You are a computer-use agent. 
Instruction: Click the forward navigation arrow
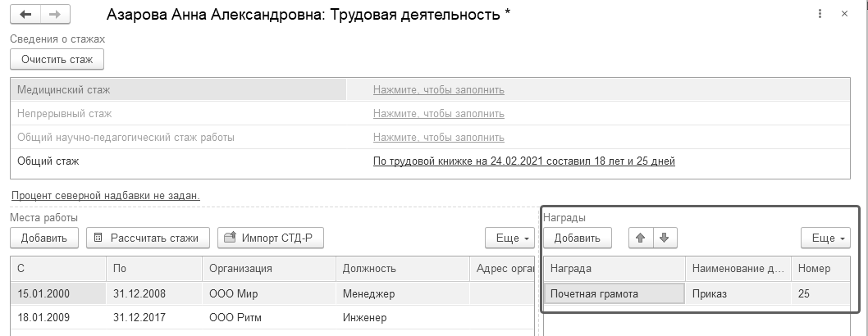click(55, 15)
